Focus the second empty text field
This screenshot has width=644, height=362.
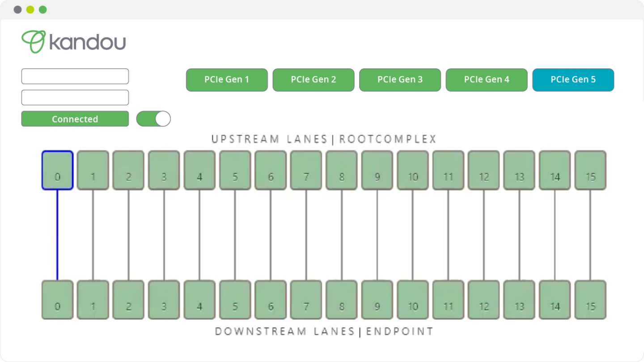pos(75,97)
